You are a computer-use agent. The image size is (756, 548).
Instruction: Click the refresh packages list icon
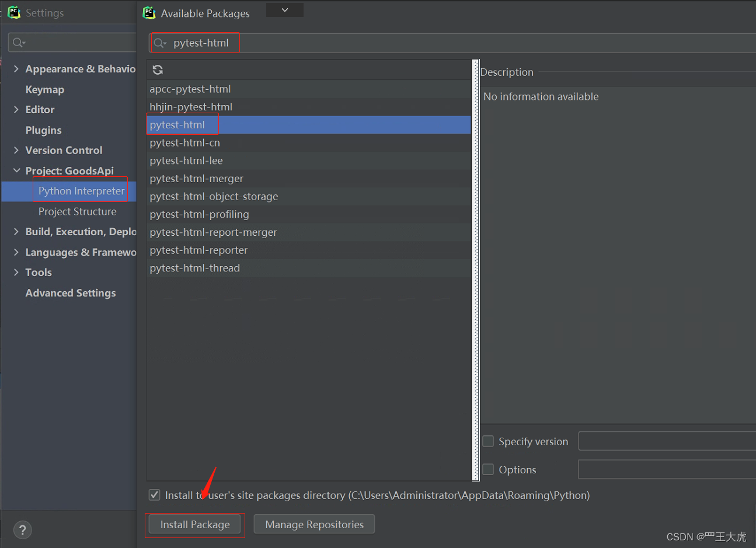pyautogui.click(x=158, y=70)
